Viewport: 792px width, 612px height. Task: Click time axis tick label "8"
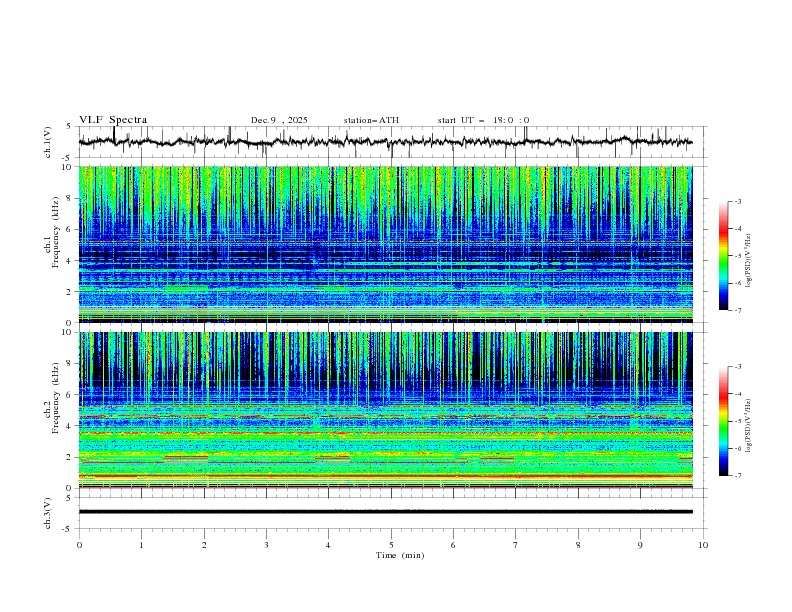pyautogui.click(x=578, y=545)
